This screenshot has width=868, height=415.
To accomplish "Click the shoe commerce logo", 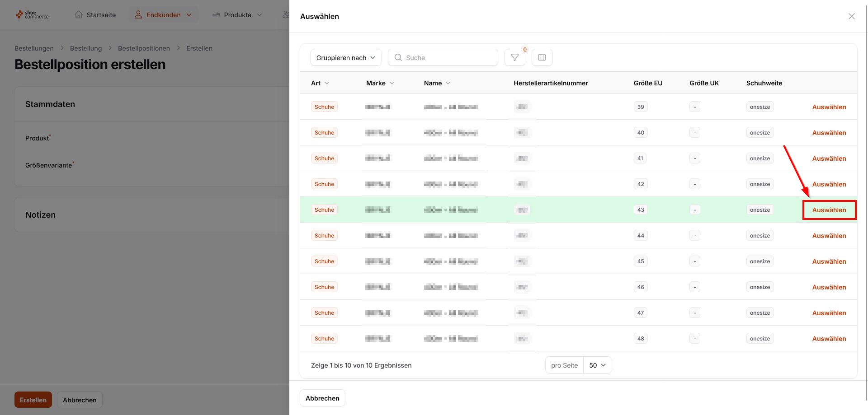I will pyautogui.click(x=32, y=15).
